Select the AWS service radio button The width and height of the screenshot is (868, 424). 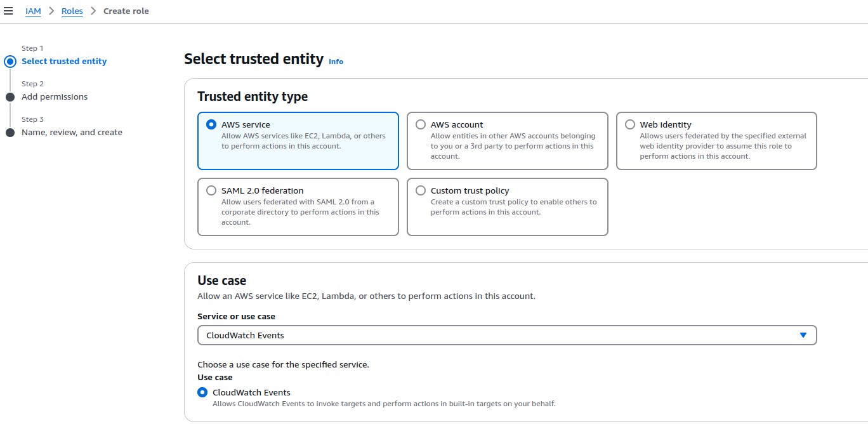pyautogui.click(x=211, y=124)
